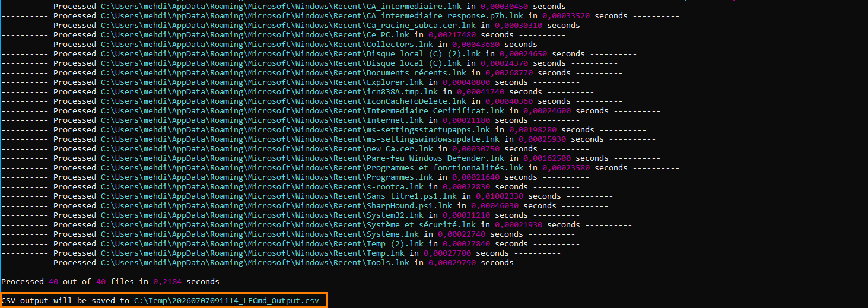
Task: Select the Collectors.lnk path
Action: 268,44
